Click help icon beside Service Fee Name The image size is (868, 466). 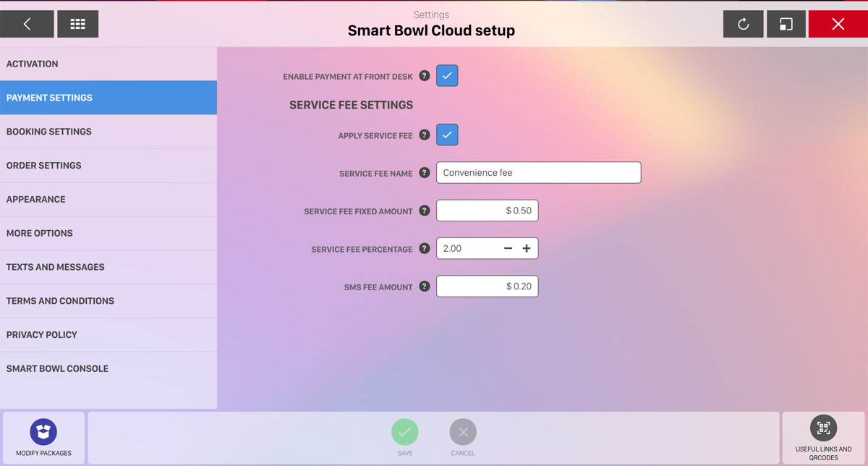tap(425, 173)
